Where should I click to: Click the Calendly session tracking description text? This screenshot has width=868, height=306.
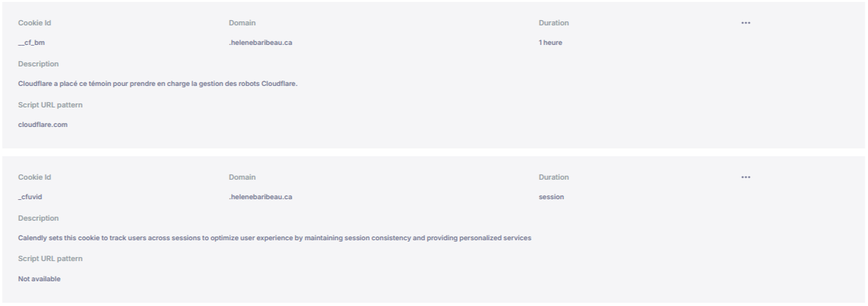[x=275, y=238]
